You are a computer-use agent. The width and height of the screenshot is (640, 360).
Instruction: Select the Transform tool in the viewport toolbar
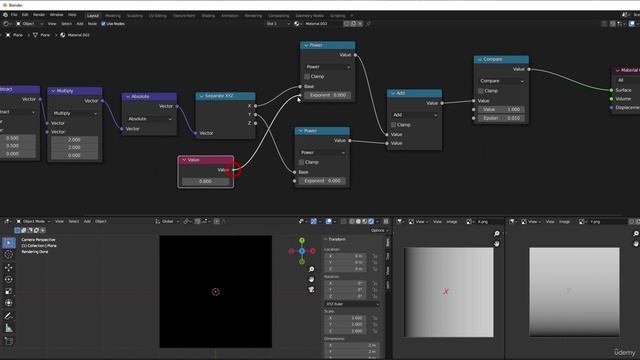pos(9,303)
